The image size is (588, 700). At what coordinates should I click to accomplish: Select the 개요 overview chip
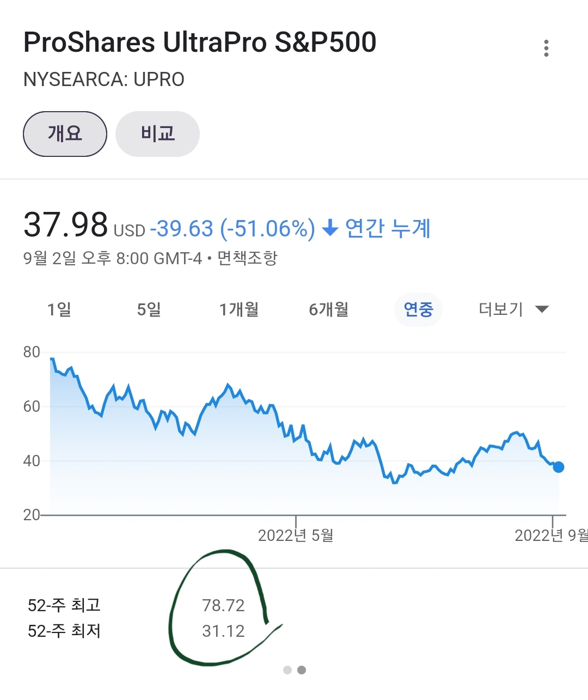point(65,134)
